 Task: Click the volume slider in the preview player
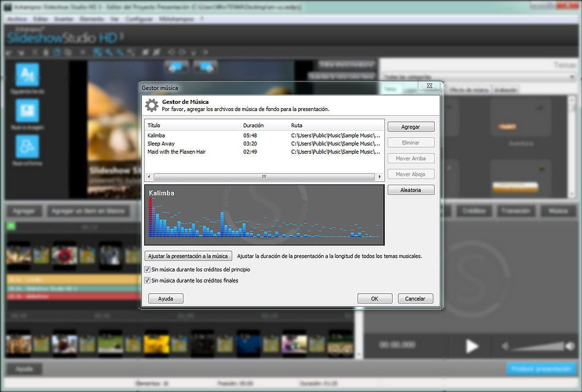pos(537,347)
